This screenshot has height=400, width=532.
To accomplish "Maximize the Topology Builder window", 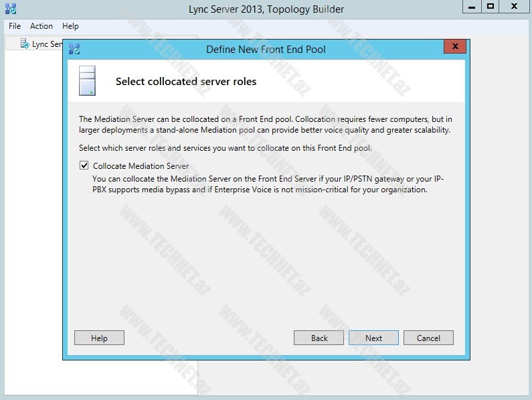I will (491, 6).
